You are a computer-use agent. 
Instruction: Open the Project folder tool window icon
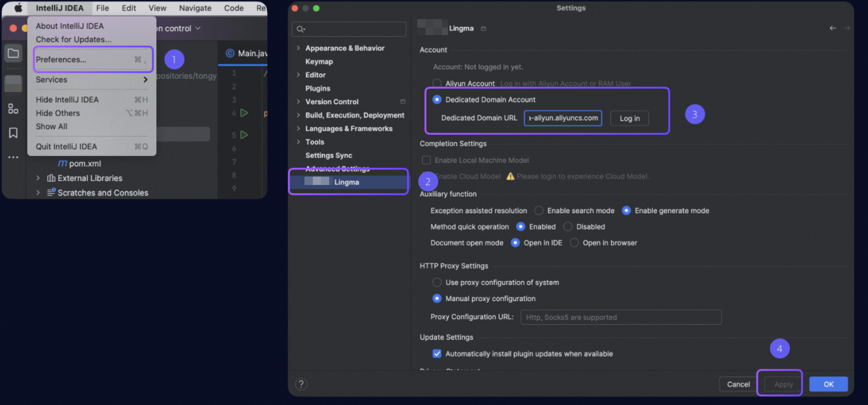pyautogui.click(x=13, y=53)
